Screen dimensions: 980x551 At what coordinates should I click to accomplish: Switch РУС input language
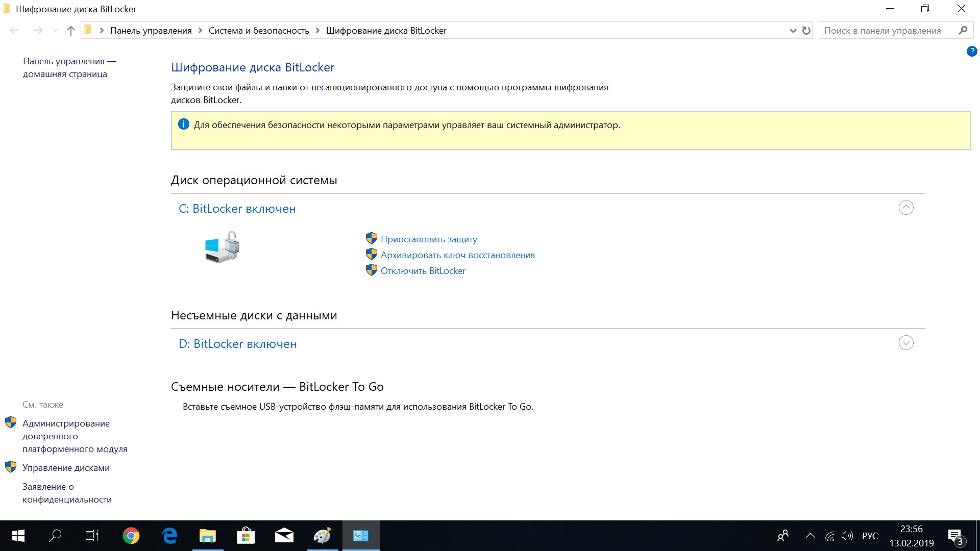[870, 536]
